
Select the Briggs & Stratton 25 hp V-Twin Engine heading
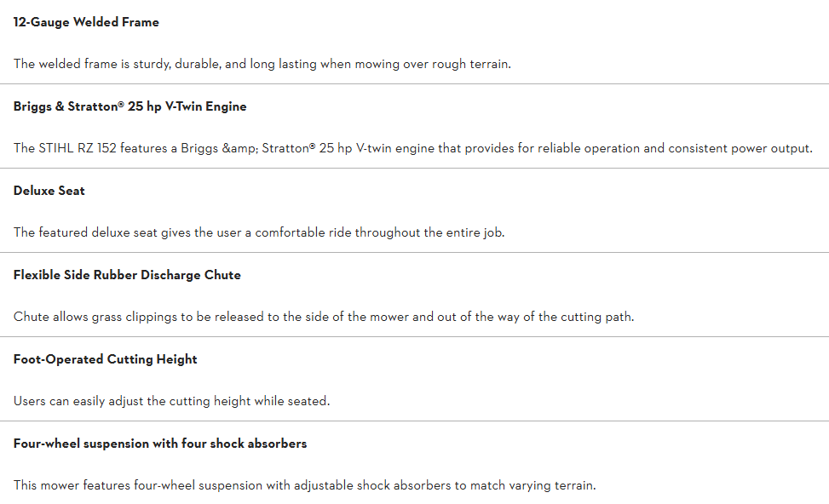[130, 107]
